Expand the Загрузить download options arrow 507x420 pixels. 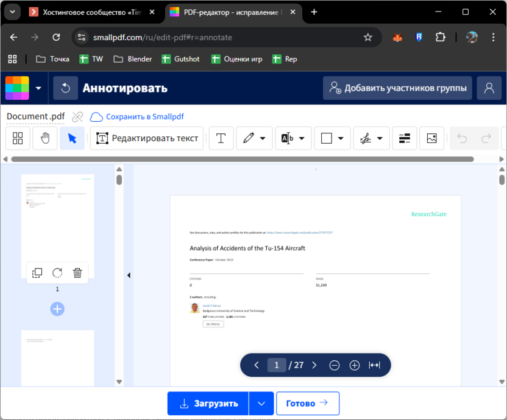tap(261, 403)
